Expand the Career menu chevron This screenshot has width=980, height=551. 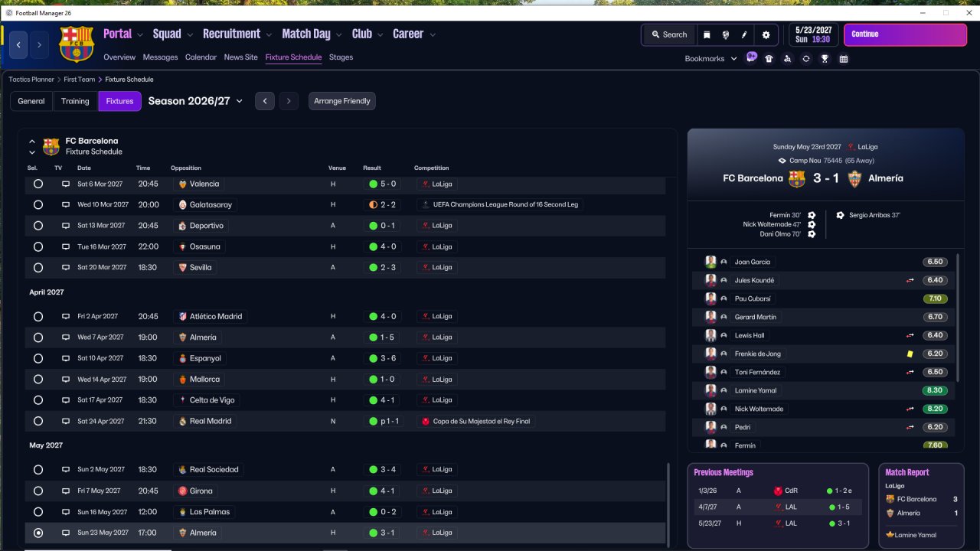click(433, 34)
